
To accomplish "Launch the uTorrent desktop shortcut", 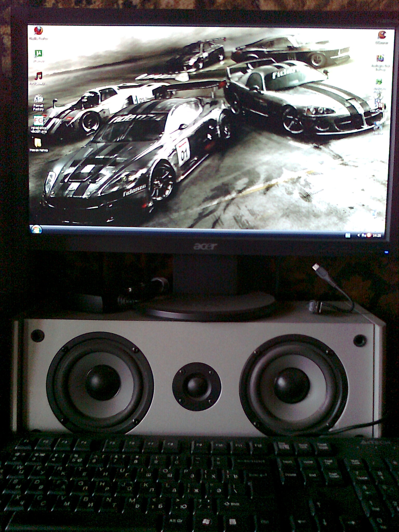I will coord(39,56).
